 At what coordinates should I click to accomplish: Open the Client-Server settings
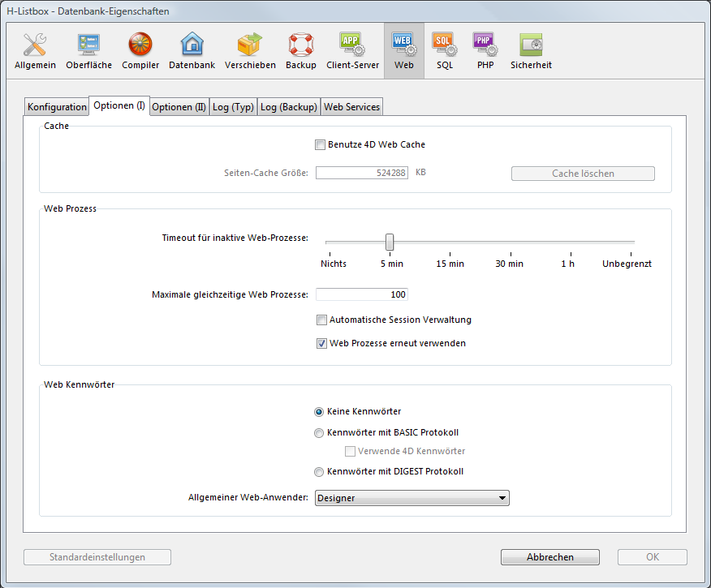[352, 50]
